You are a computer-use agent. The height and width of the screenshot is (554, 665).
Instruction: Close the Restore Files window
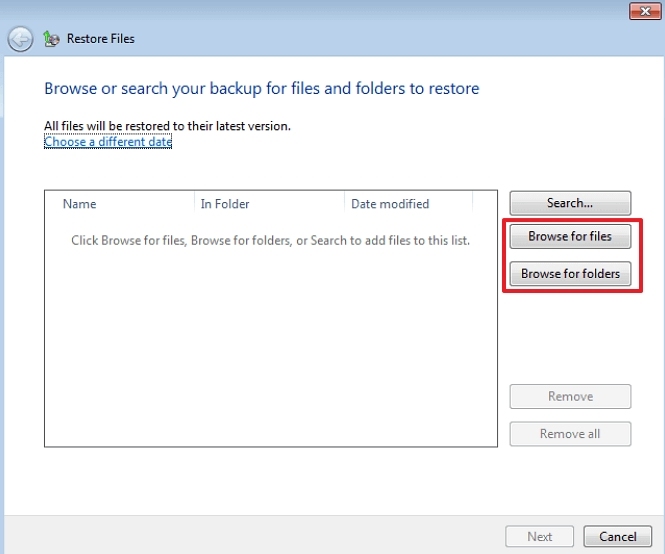(645, 11)
